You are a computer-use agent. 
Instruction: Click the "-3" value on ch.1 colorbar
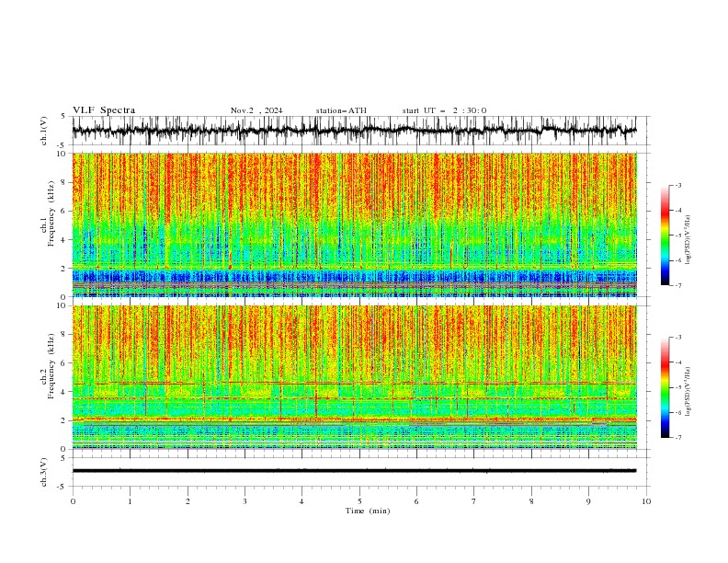click(678, 185)
